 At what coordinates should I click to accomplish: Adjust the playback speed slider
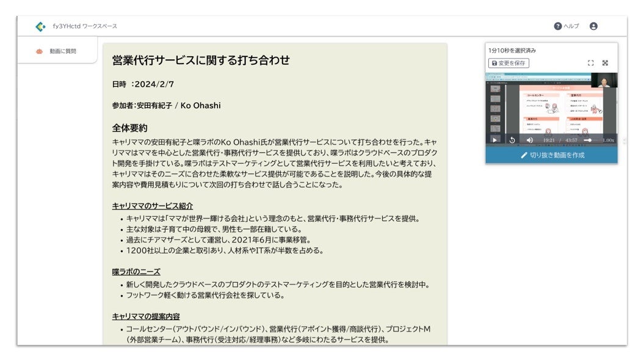pos(592,140)
